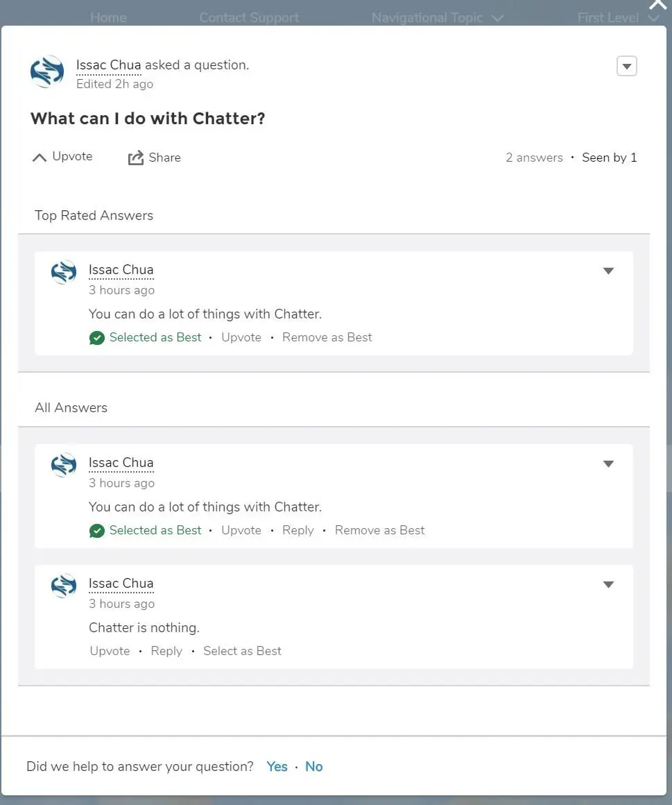Expand the dropdown arrow on Top Rated answer
The image size is (672, 805).
pos(608,271)
